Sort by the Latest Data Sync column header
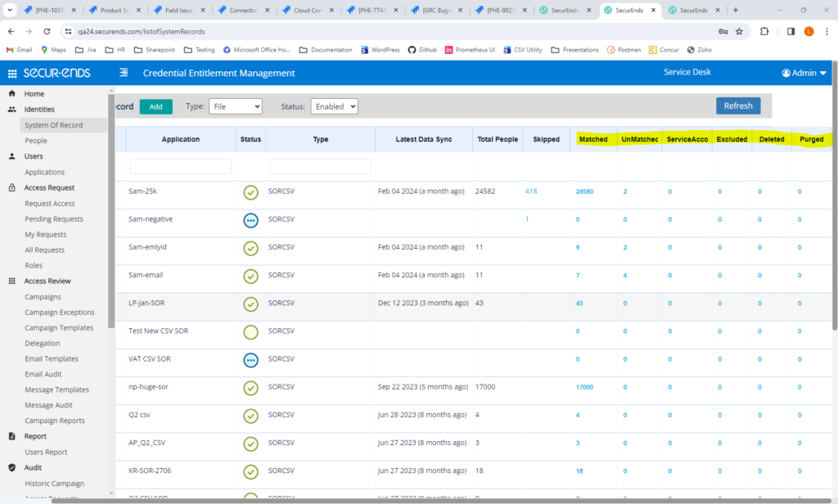The height and width of the screenshot is (504, 838). point(424,139)
